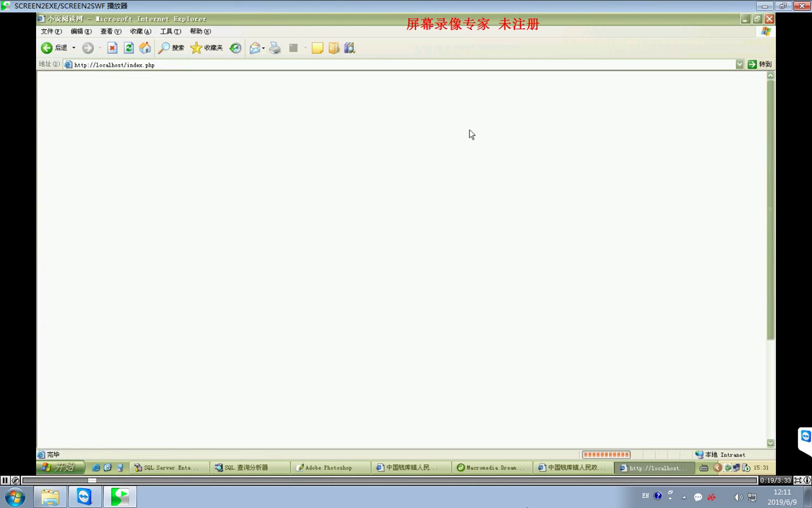Open TeamViewer from Windows taskbar

click(84, 497)
